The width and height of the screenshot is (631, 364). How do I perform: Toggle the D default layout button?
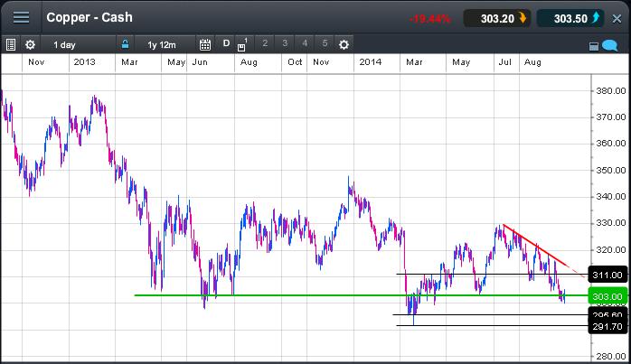226,44
